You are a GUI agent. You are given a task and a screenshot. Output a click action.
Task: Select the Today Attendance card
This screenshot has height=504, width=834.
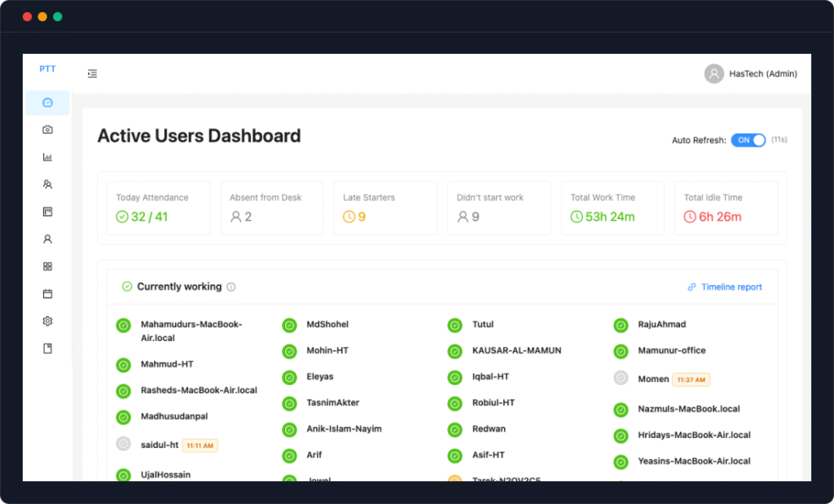(x=159, y=208)
